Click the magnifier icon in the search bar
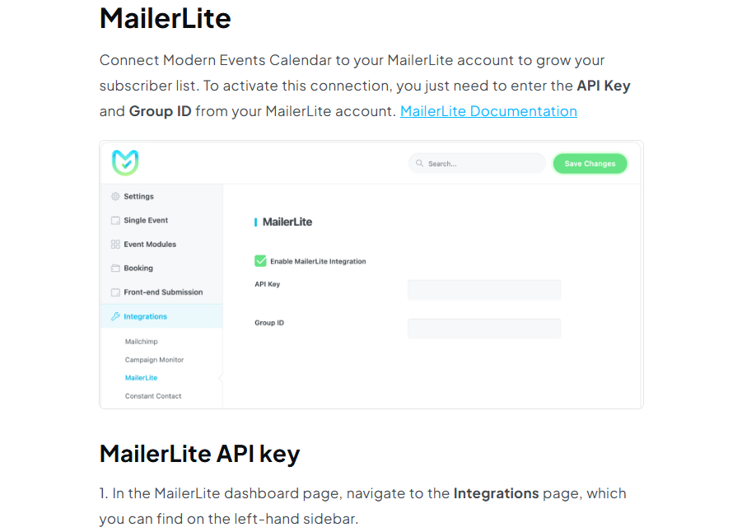Screen dimensions: 756x532 pyautogui.click(x=420, y=164)
